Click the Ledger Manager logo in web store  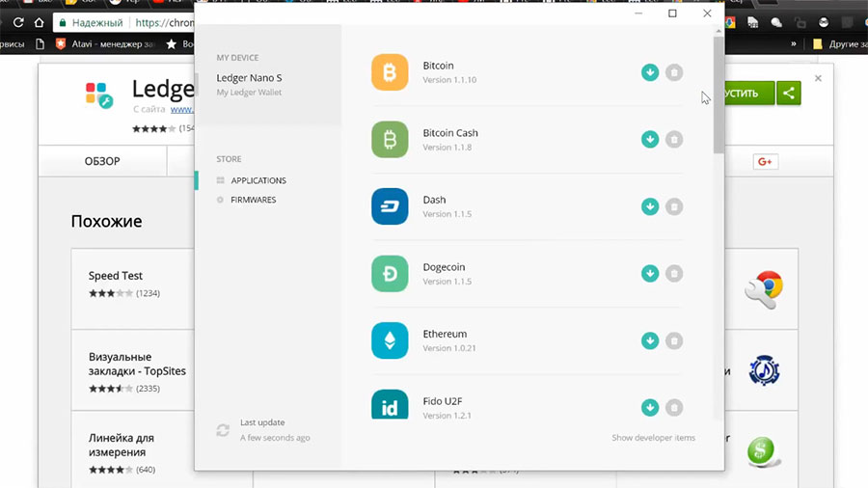(x=99, y=95)
